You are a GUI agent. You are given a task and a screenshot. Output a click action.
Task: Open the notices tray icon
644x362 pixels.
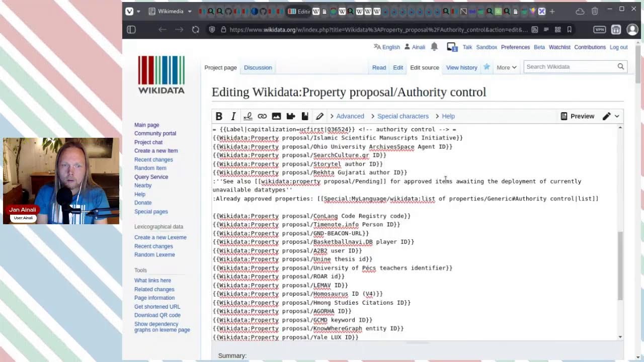pos(452,47)
